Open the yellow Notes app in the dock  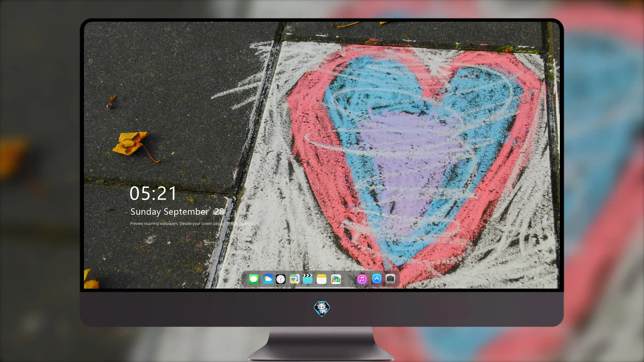(321, 279)
